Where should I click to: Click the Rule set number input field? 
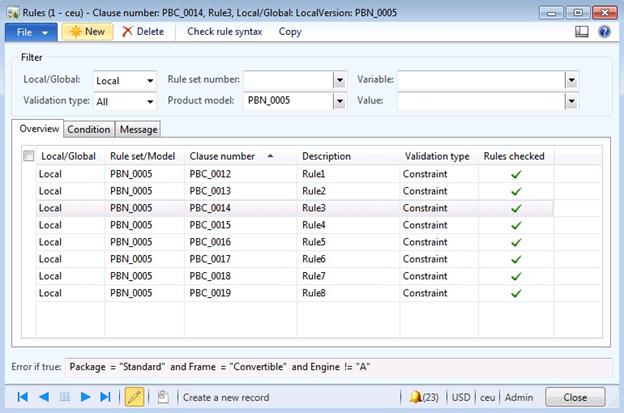point(289,80)
